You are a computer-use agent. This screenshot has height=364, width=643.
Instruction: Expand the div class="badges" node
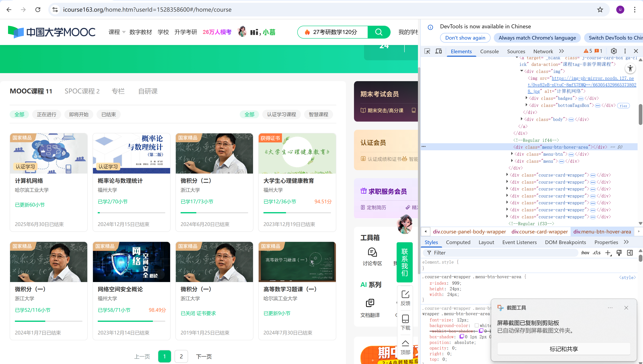coord(526,98)
